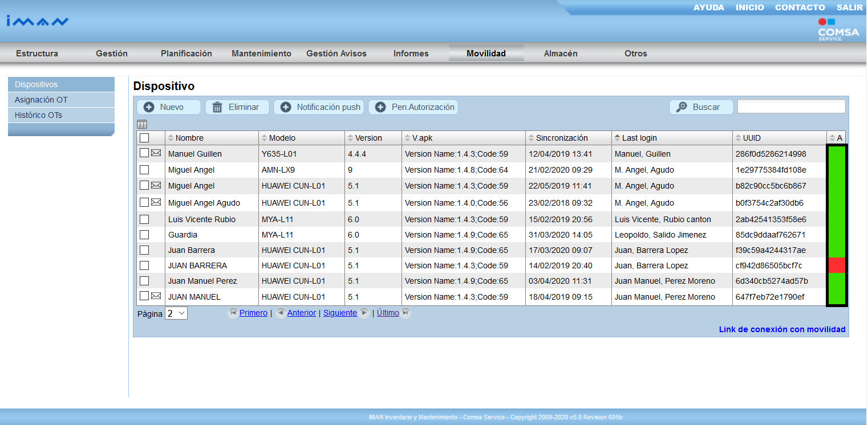Click the next-page arrow icon after Siguiente
Image resolution: width=868 pixels, height=425 pixels.
coord(364,313)
